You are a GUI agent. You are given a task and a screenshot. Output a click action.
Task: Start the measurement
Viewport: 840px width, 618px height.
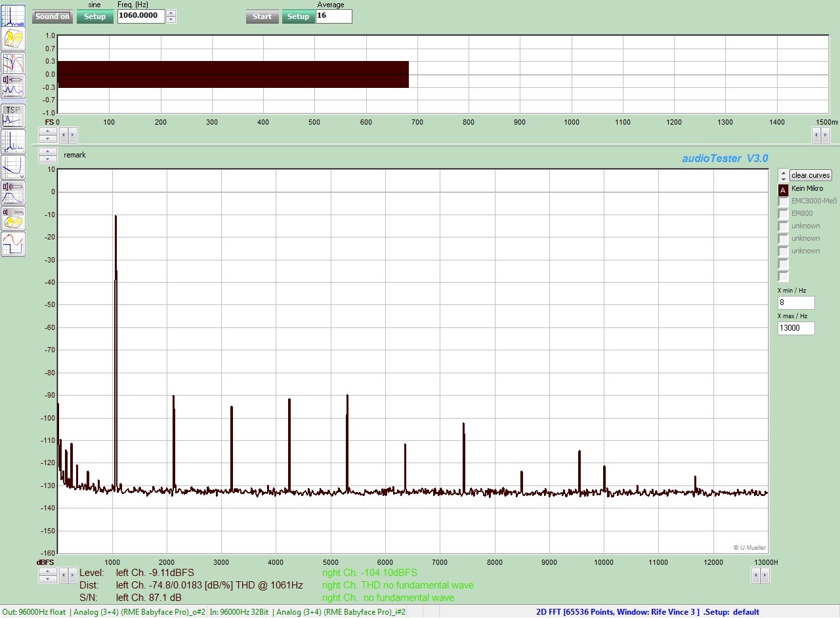(262, 16)
